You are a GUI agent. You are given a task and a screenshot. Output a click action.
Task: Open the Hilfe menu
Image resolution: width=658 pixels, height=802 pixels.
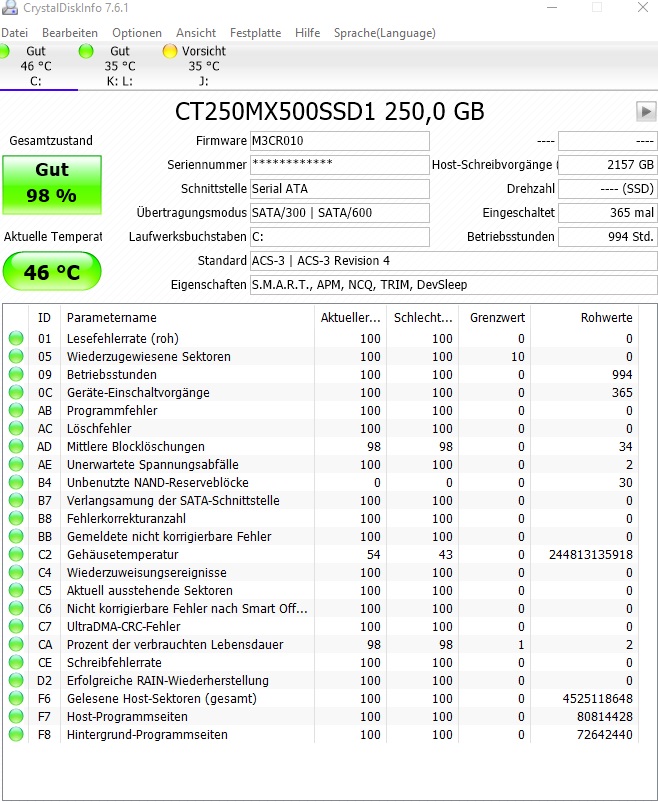[308, 33]
